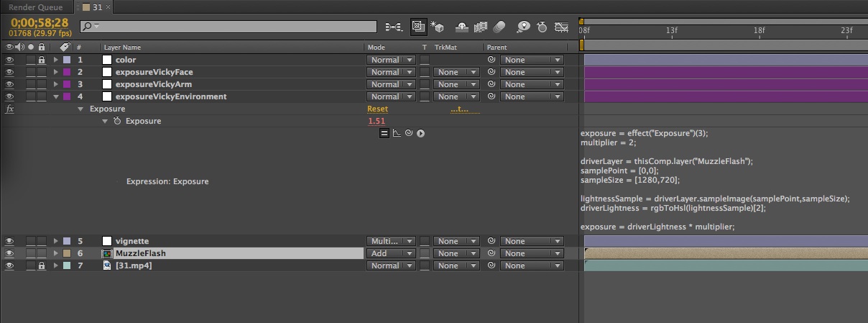
Task: Click the 1.51 Exposure value
Action: pyautogui.click(x=377, y=121)
